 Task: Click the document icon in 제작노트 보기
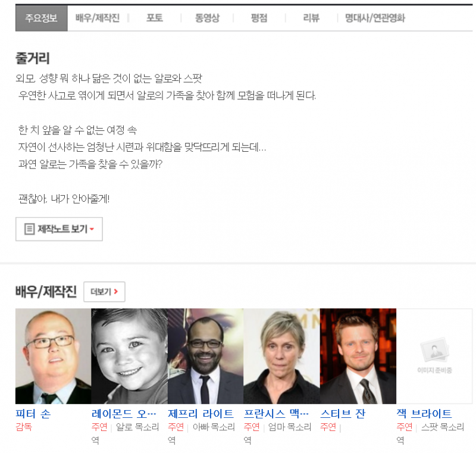(x=29, y=229)
